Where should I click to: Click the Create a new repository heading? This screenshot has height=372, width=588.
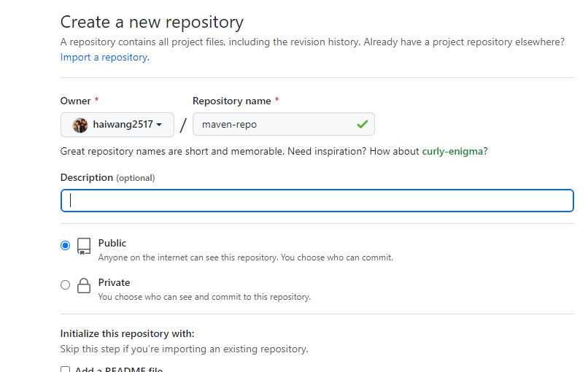152,22
